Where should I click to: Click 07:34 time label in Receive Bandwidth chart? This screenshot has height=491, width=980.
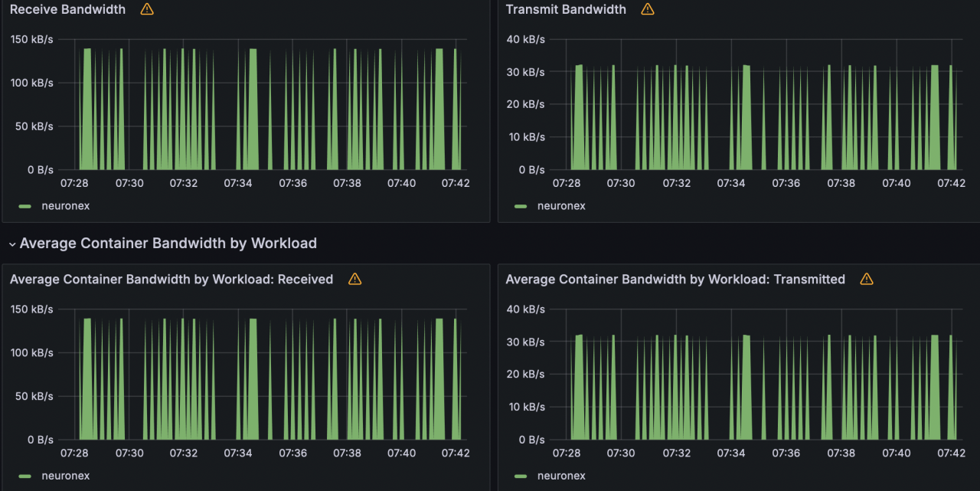pyautogui.click(x=238, y=183)
